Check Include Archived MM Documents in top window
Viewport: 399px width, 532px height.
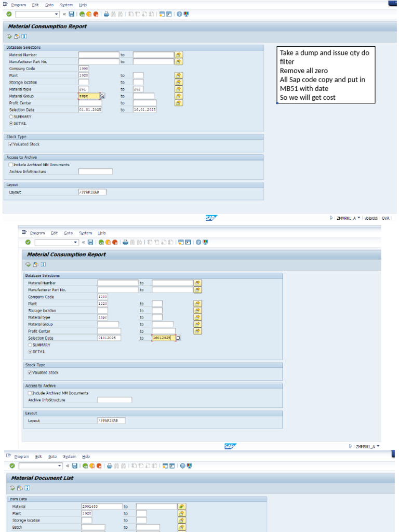coord(11,165)
